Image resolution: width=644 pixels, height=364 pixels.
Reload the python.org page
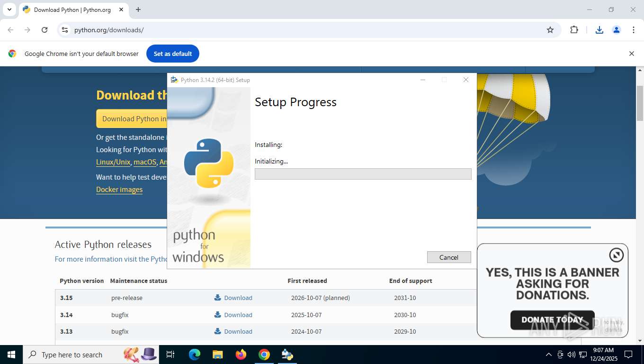tap(45, 30)
